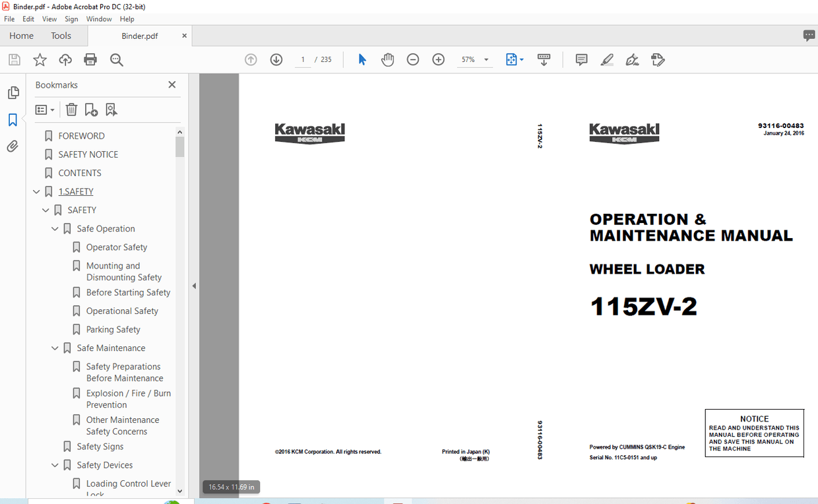The height and width of the screenshot is (504, 818).
Task: Open the Add Sticky Note comment tool
Action: (581, 59)
